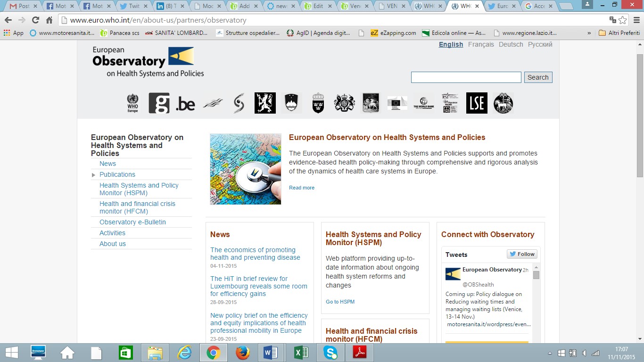Screen dimensions: 644x362
Task: Switch to the LinkedIn tab
Action: [x=171, y=6]
